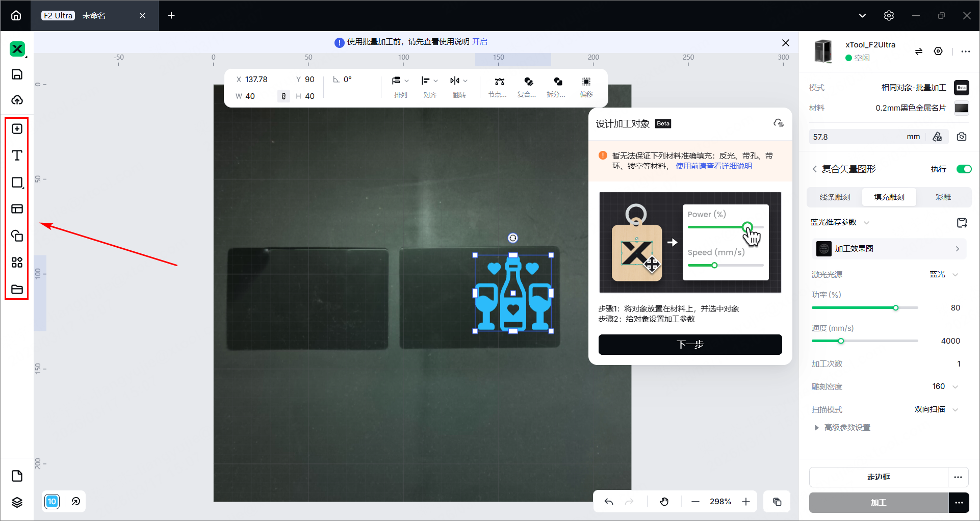The width and height of the screenshot is (980, 521).
Task: Open the 雕刻密度 density dropdown
Action: click(x=955, y=387)
